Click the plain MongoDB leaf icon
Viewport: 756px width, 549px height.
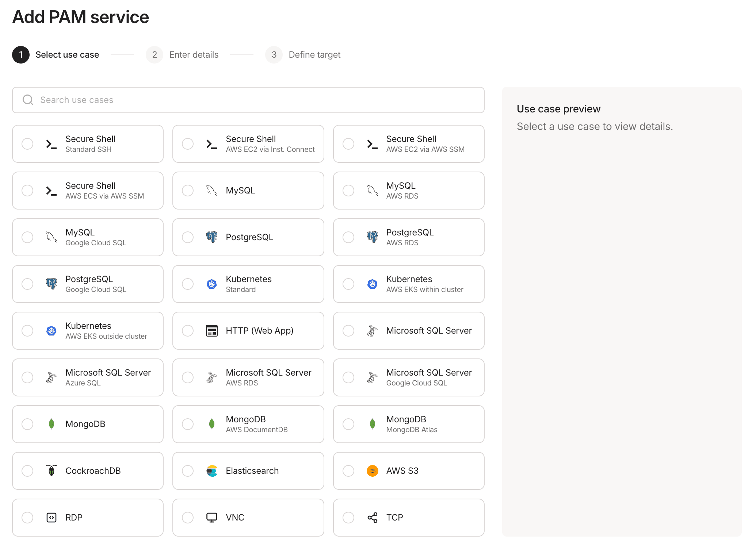(51, 424)
